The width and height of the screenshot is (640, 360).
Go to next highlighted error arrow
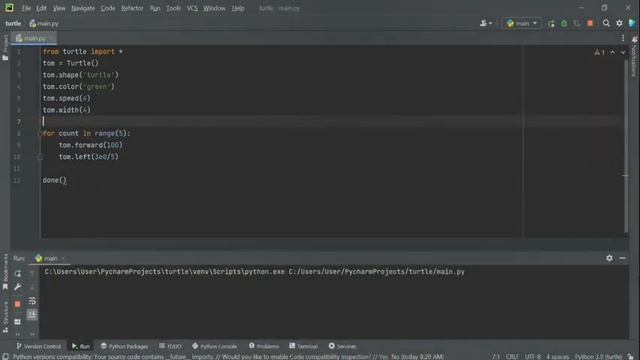click(x=623, y=52)
